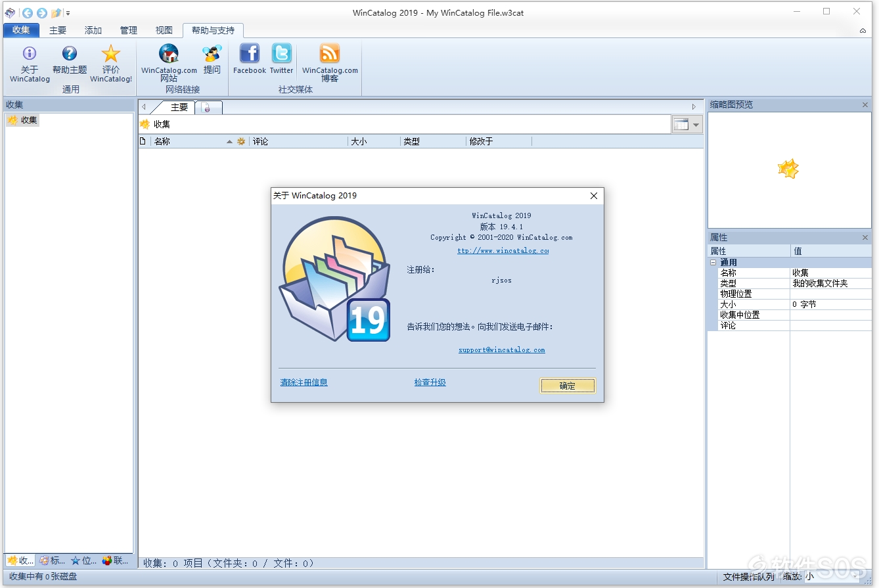Image resolution: width=879 pixels, height=588 pixels.
Task: Click 类型 property value 我的收集文件夹
Action: click(x=830, y=283)
